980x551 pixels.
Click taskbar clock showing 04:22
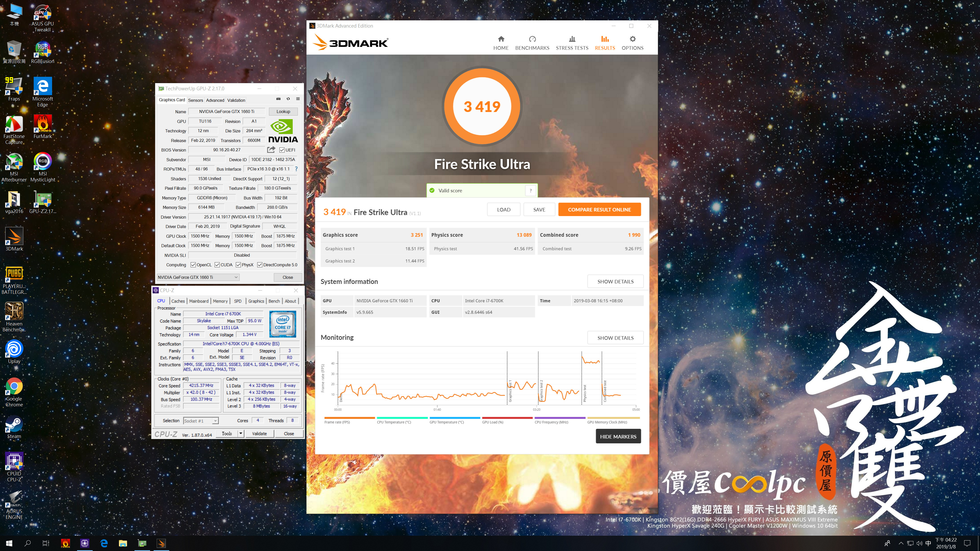tap(946, 543)
